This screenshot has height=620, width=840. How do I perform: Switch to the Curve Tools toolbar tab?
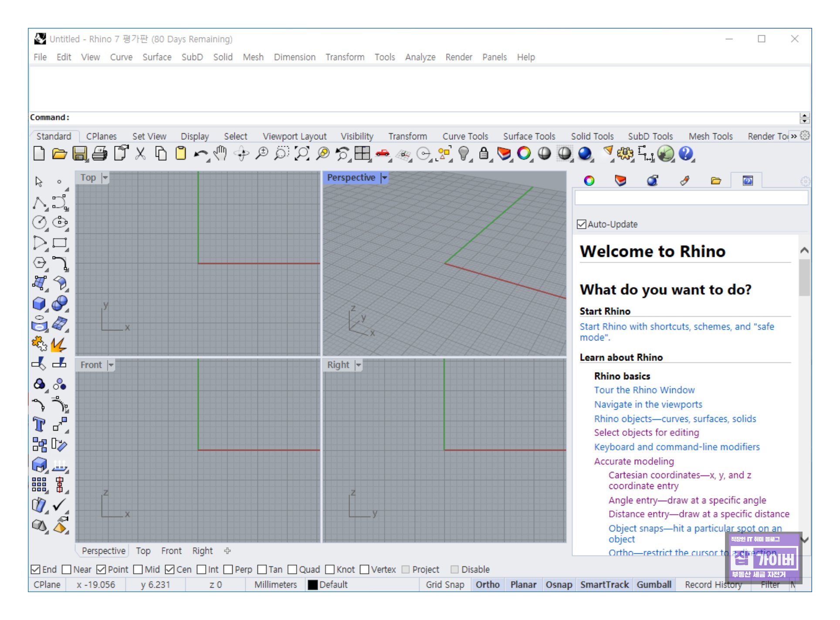click(x=465, y=136)
